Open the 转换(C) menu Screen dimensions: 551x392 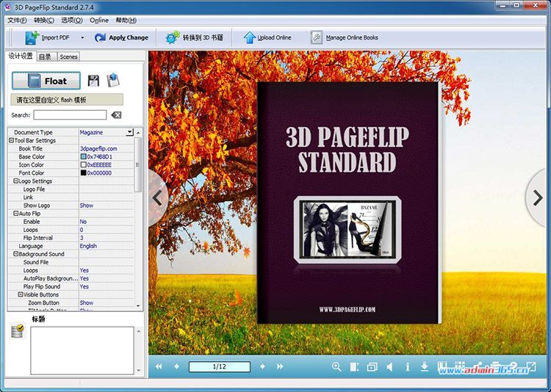44,21
